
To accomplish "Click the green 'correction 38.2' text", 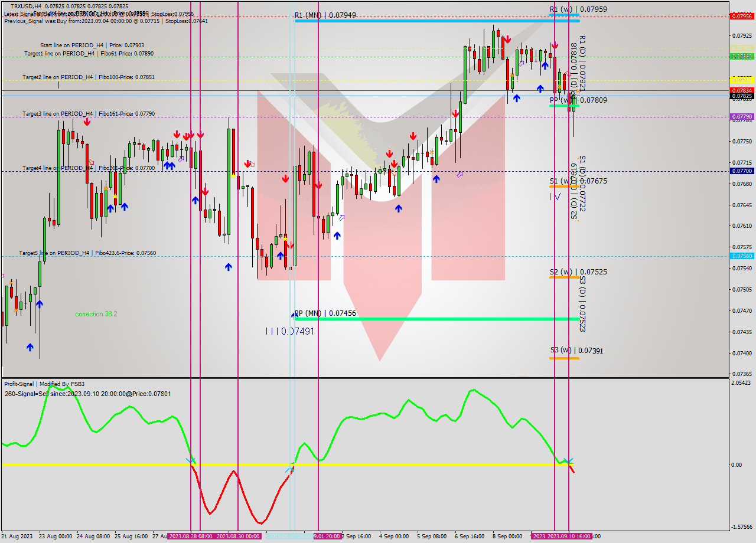I will tap(96, 314).
